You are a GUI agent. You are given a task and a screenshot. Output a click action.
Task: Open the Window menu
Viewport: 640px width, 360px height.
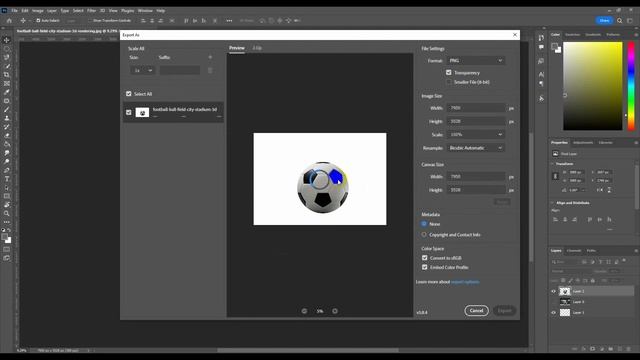coord(145,11)
